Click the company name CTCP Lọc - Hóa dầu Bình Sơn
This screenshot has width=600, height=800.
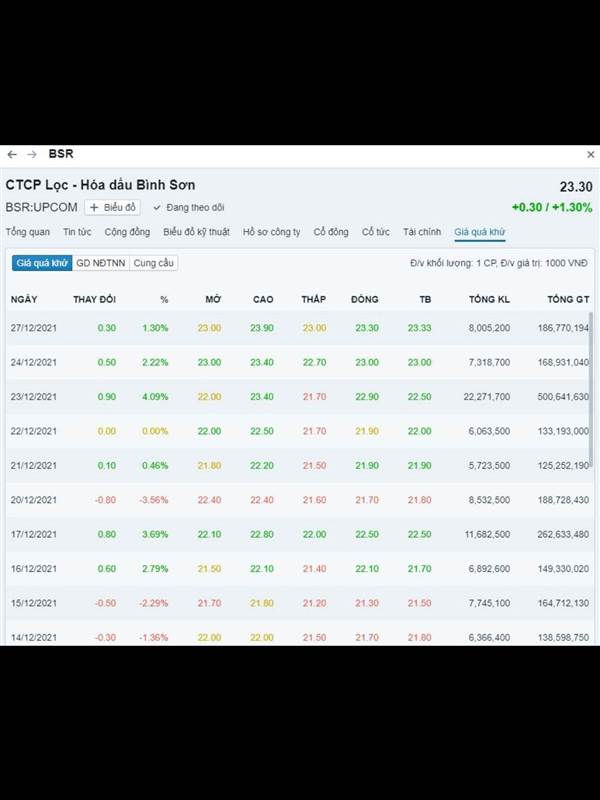point(100,185)
